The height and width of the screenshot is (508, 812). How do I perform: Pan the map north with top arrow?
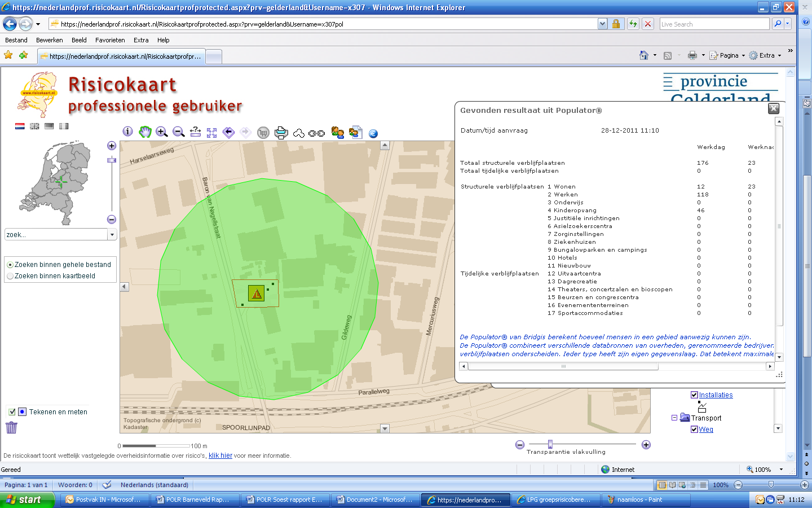[385, 145]
